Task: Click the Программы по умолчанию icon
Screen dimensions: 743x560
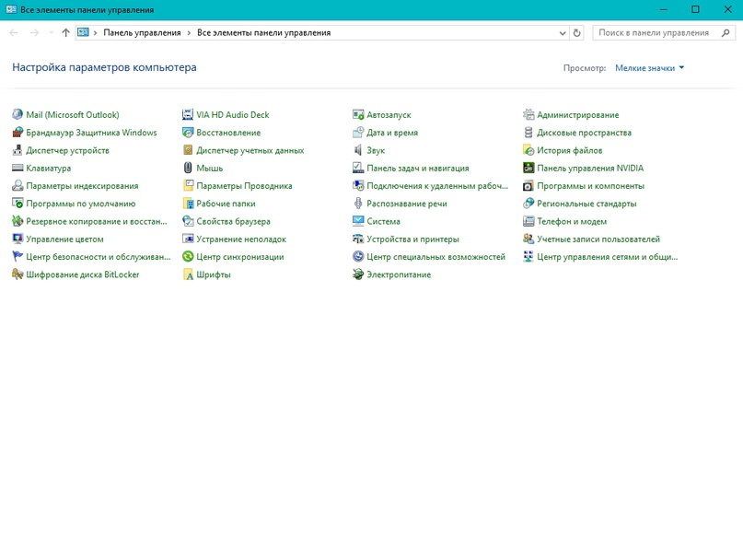Action: (17, 204)
